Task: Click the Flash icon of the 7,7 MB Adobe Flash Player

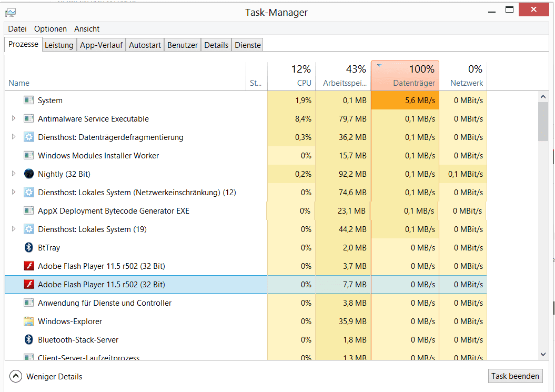Action: pyautogui.click(x=28, y=284)
